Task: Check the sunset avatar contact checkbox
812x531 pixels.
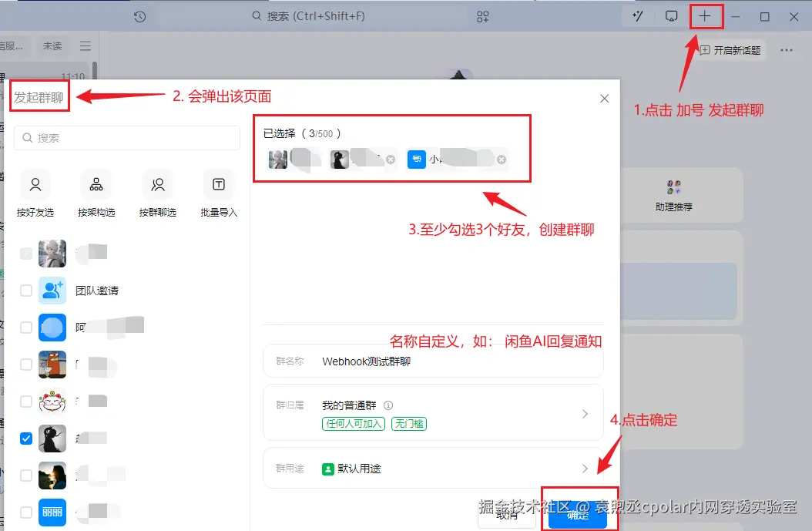Action: pyautogui.click(x=26, y=476)
